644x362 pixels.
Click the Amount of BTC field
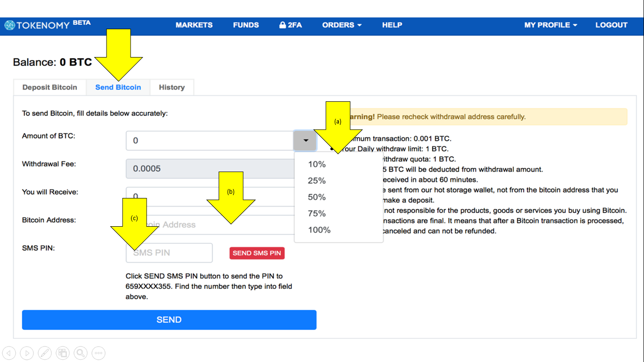[x=210, y=140]
